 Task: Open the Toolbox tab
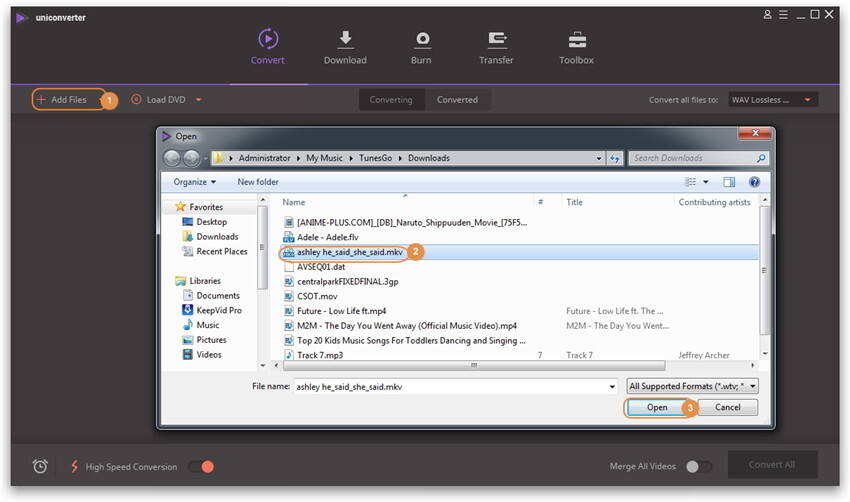click(576, 47)
